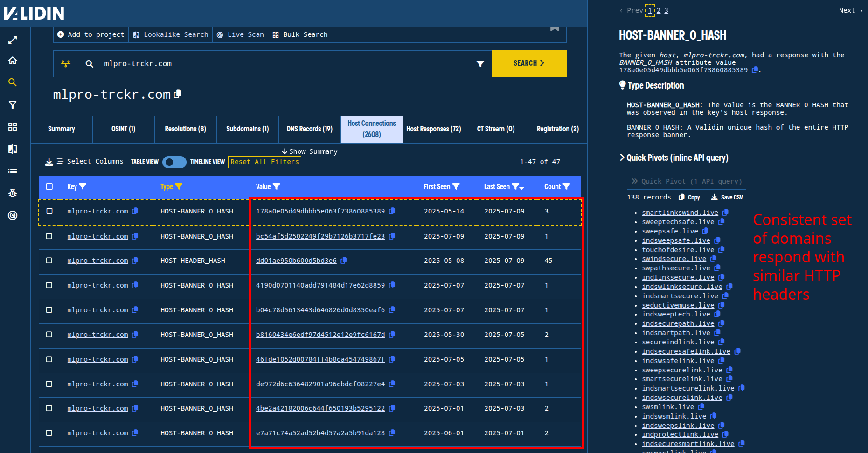Copy the mlpro-trckr.com title domain
Image resolution: width=868 pixels, height=453 pixels.
178,94
